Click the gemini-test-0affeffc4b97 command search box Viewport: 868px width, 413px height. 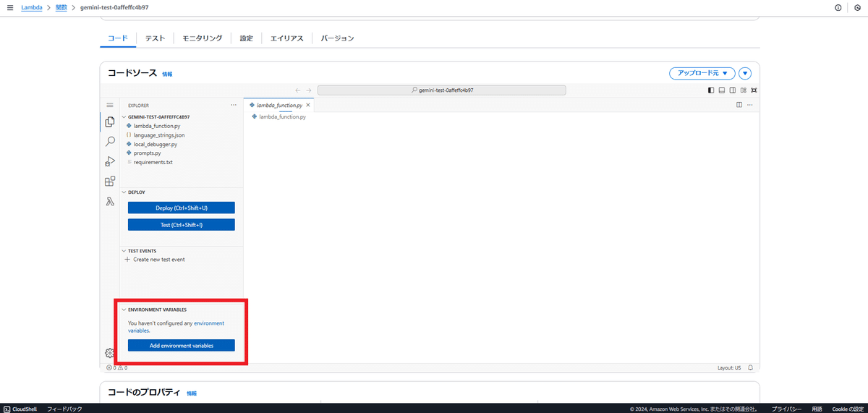point(442,90)
